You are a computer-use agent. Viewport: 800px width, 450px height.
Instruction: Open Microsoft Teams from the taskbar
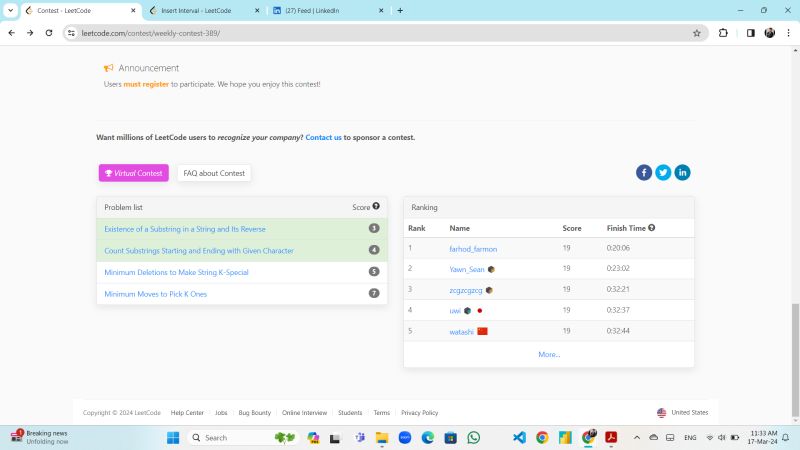(x=360, y=438)
